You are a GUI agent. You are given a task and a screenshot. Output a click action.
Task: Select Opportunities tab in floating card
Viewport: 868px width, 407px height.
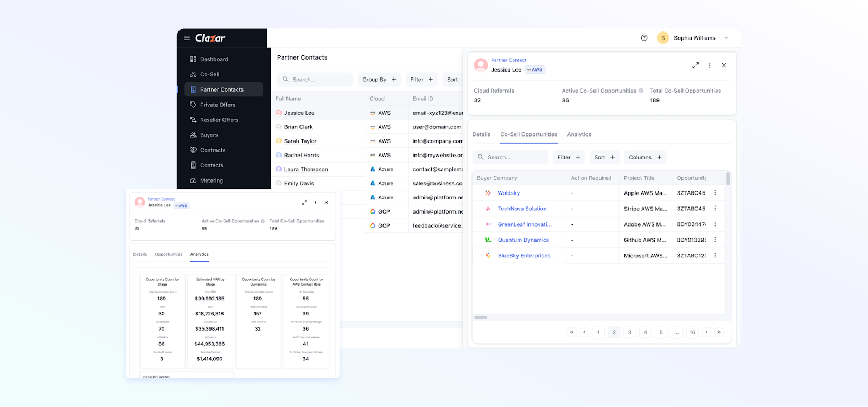coord(169,254)
